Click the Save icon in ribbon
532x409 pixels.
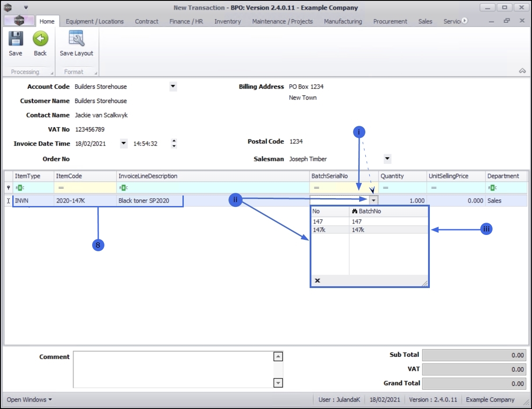tap(15, 39)
